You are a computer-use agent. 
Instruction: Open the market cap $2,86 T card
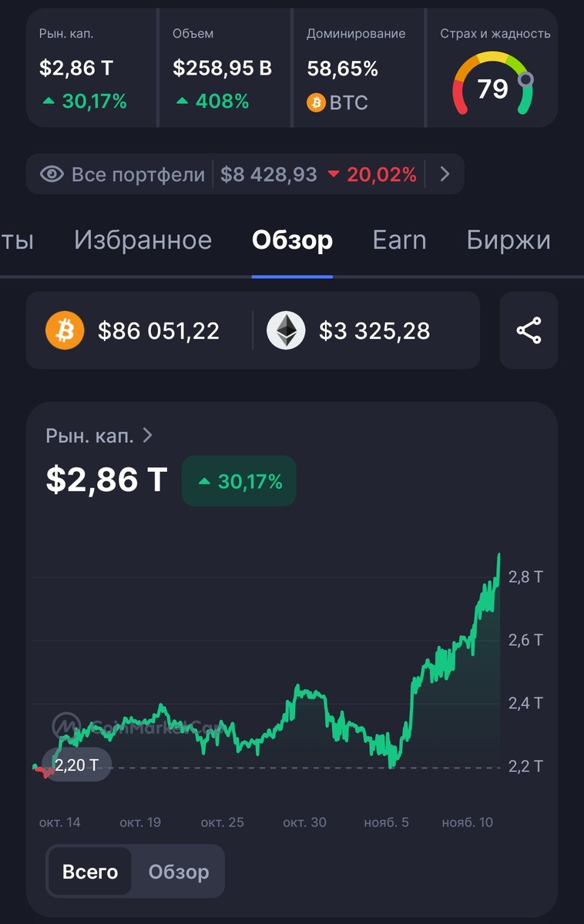[92, 68]
